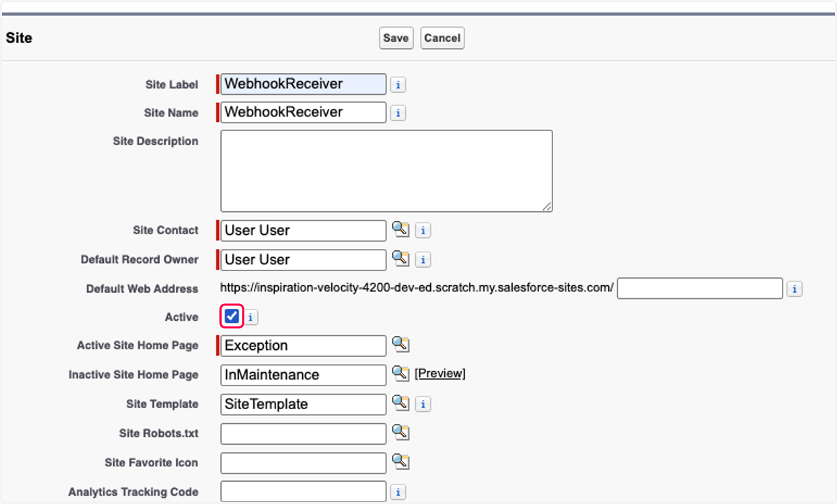Open lookup icon for Site Template
837x504 pixels.
400,404
